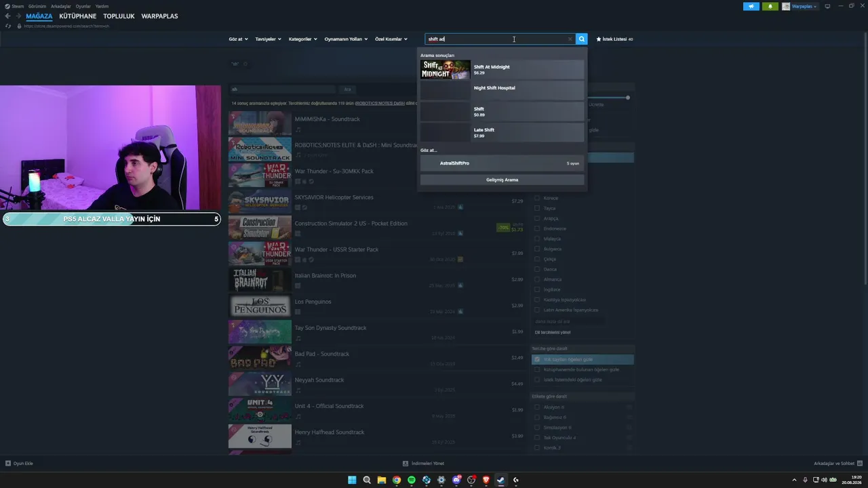The image size is (868, 488).
Task: Switch to the MAĞAZA tab
Action: coord(39,16)
